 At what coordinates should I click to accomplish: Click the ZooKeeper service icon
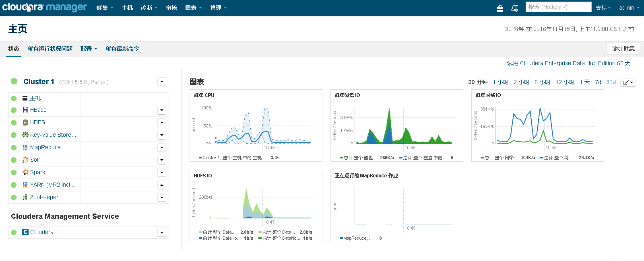(x=25, y=197)
